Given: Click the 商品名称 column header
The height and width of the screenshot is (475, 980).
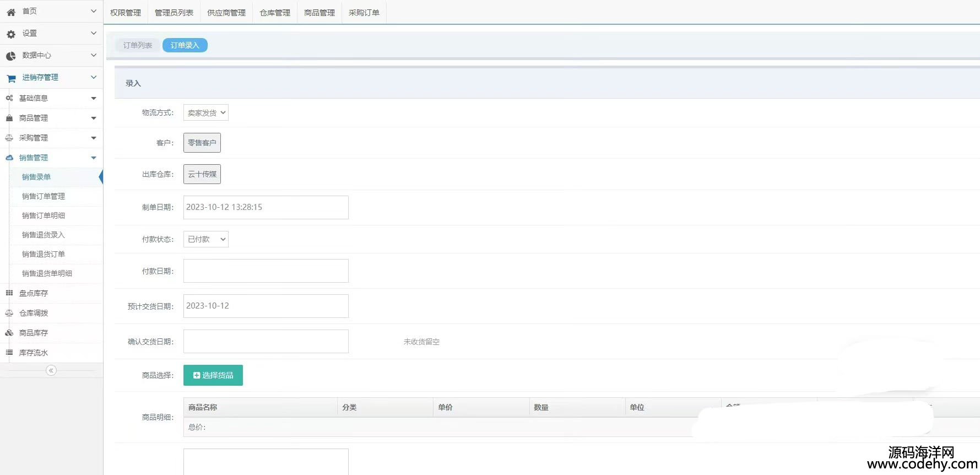Looking at the screenshot, I should click(261, 407).
